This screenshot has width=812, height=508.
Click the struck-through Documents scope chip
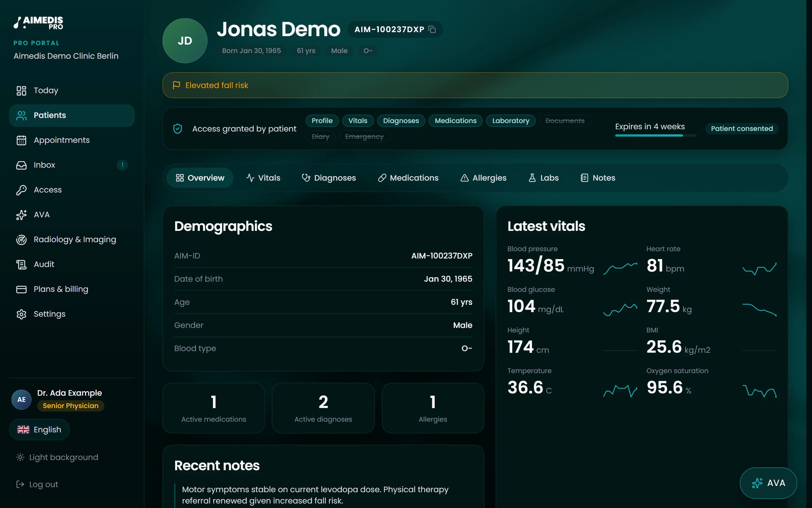565,121
